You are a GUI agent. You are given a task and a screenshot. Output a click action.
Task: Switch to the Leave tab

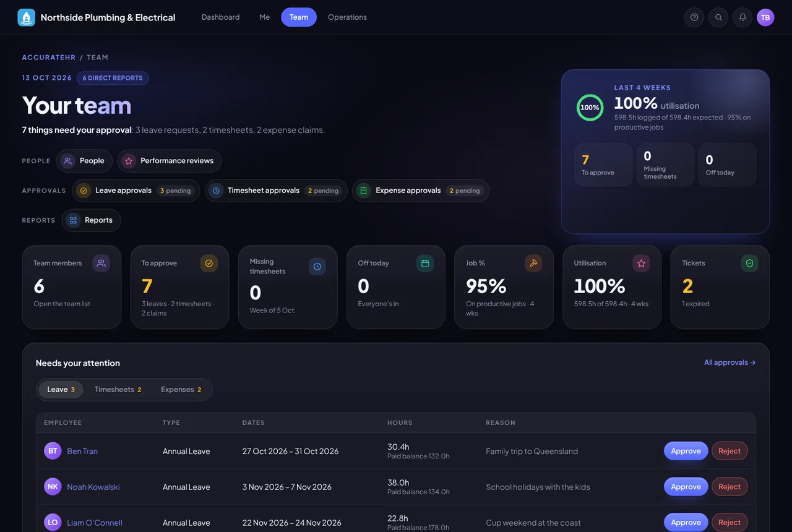(61, 390)
